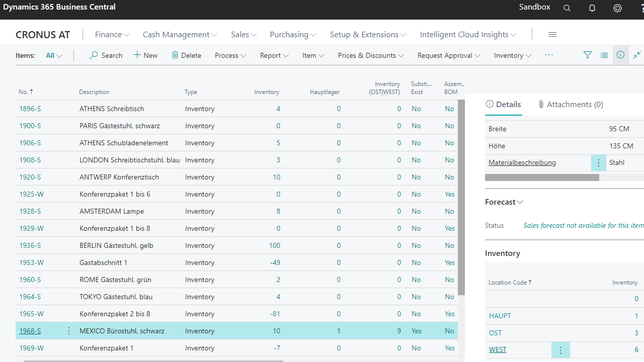Collapse the page with diagonal arrows icon
Viewport: 644px width, 362px height.
637,55
